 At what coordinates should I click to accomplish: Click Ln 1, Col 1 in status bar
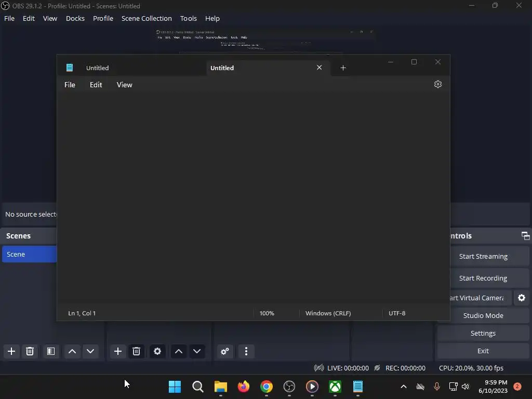coord(82,313)
